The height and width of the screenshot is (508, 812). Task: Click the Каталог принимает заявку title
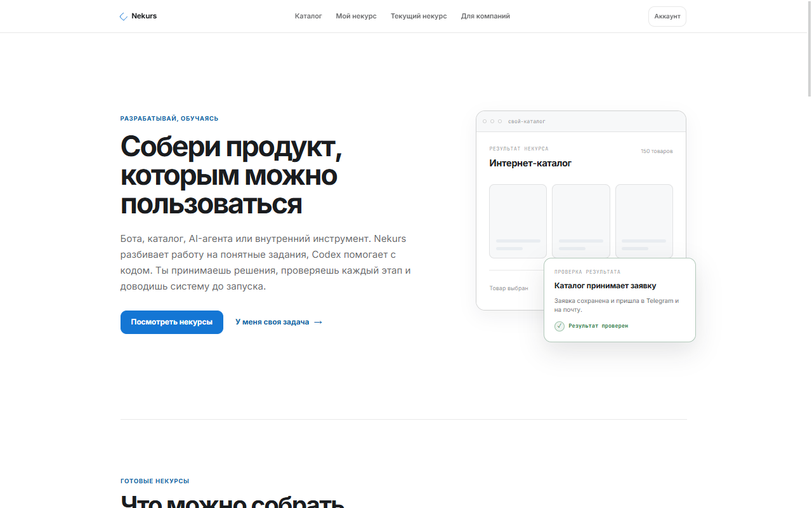(x=605, y=286)
